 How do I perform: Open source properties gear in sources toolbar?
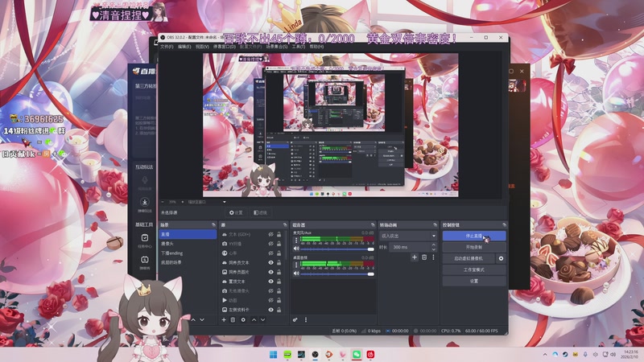tap(243, 319)
